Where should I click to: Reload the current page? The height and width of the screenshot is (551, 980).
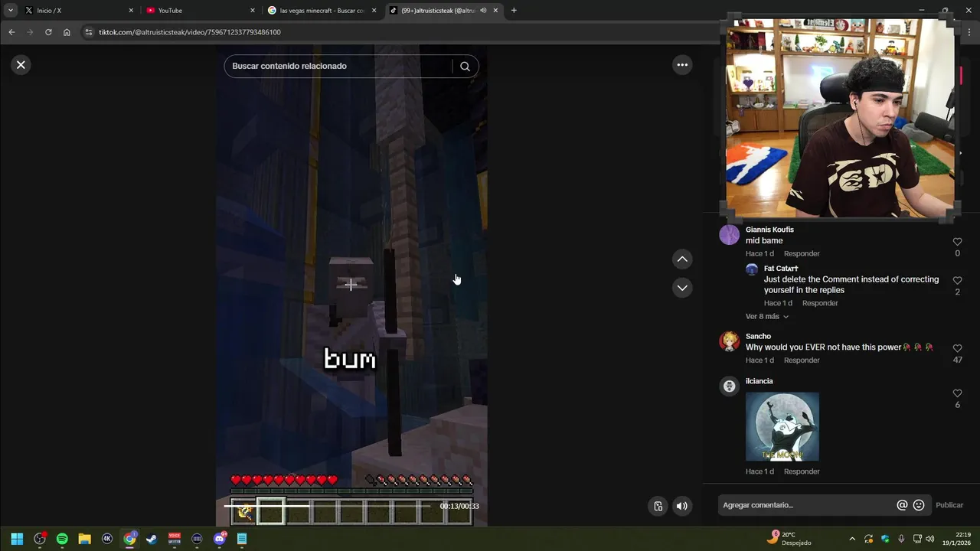coord(48,32)
